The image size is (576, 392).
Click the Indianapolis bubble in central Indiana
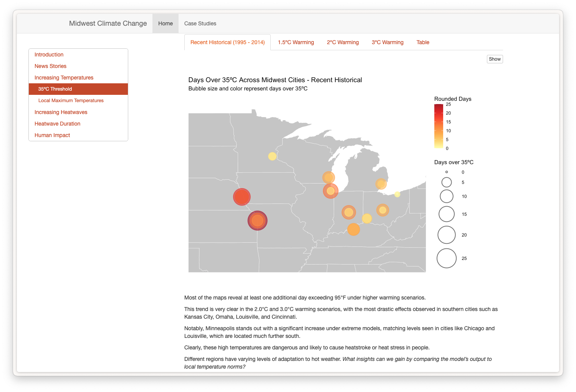(349, 212)
